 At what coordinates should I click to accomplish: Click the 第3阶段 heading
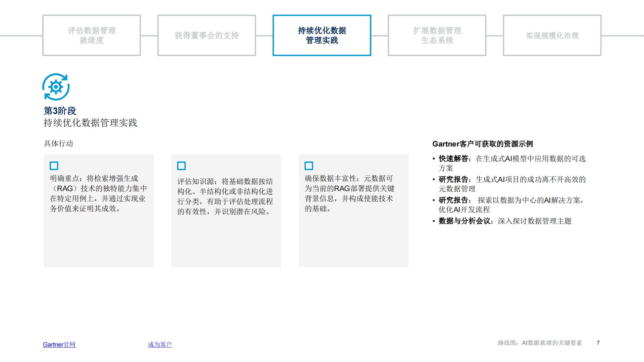tap(60, 111)
